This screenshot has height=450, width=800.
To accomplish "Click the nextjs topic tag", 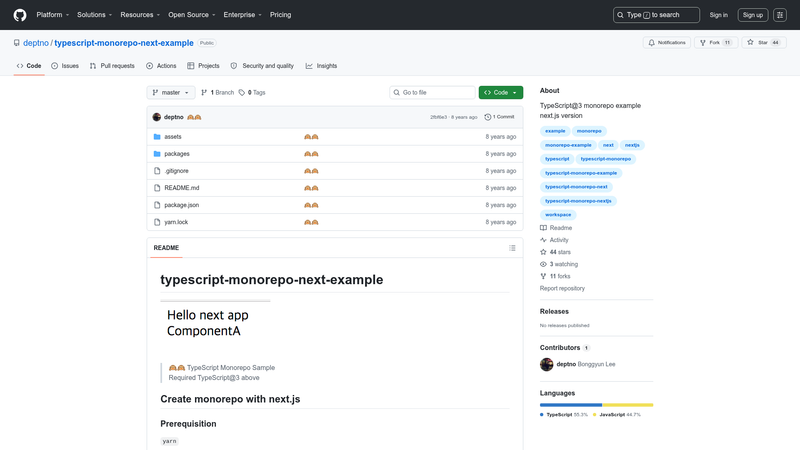I will [632, 145].
